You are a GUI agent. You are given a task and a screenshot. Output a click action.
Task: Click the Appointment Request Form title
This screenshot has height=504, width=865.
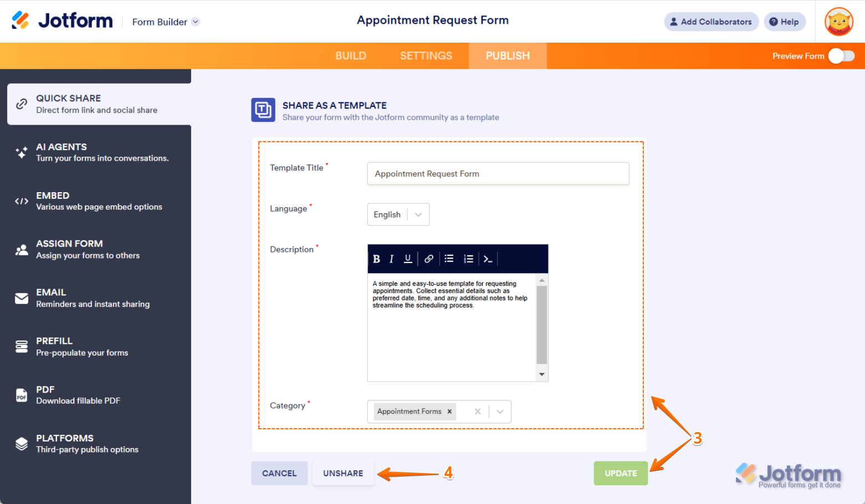click(x=433, y=20)
